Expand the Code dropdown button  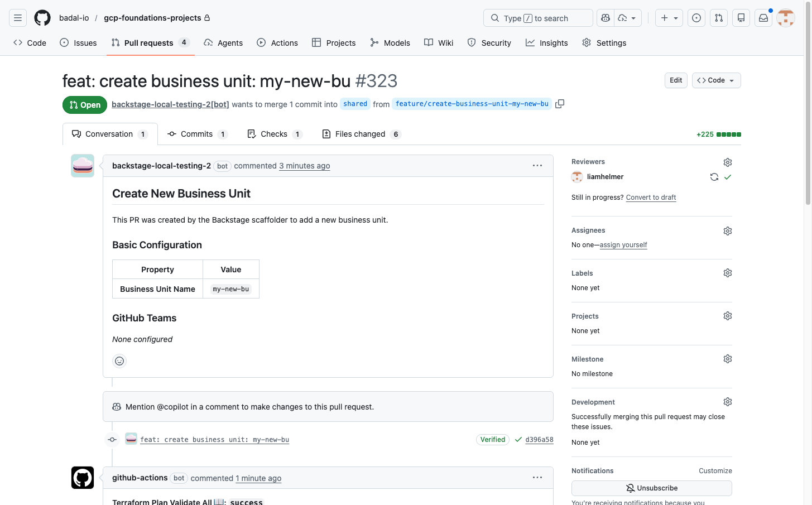[x=717, y=80]
